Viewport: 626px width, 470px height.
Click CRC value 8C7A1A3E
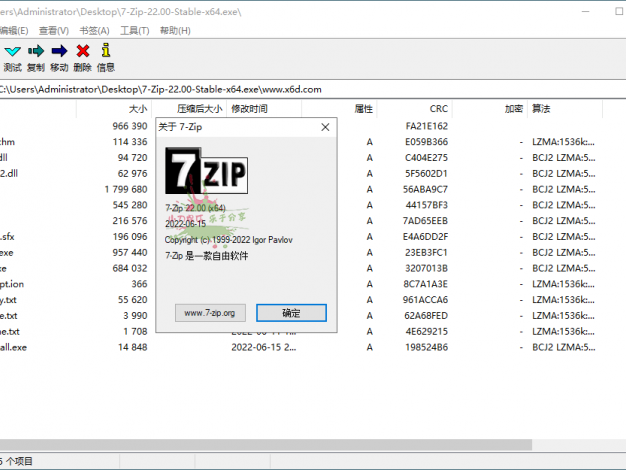click(x=425, y=284)
